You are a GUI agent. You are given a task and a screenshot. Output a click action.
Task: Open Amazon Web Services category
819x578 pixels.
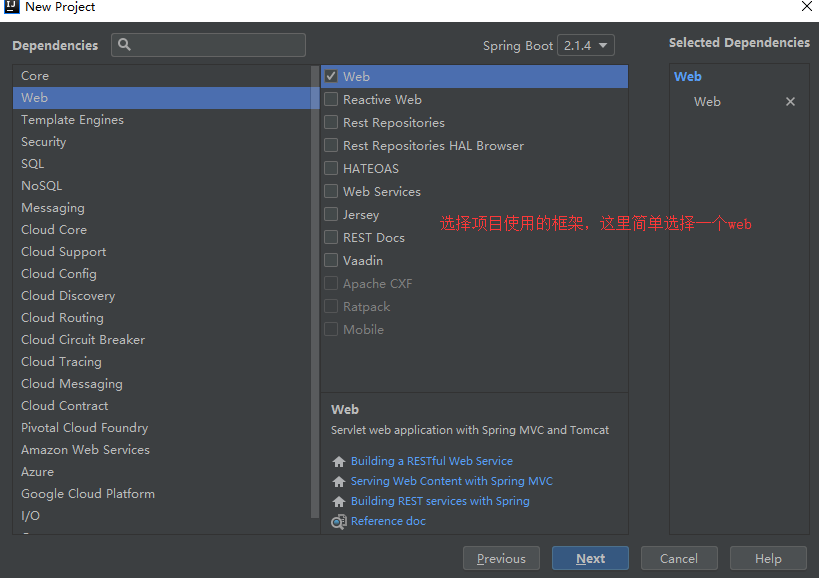(x=162, y=450)
